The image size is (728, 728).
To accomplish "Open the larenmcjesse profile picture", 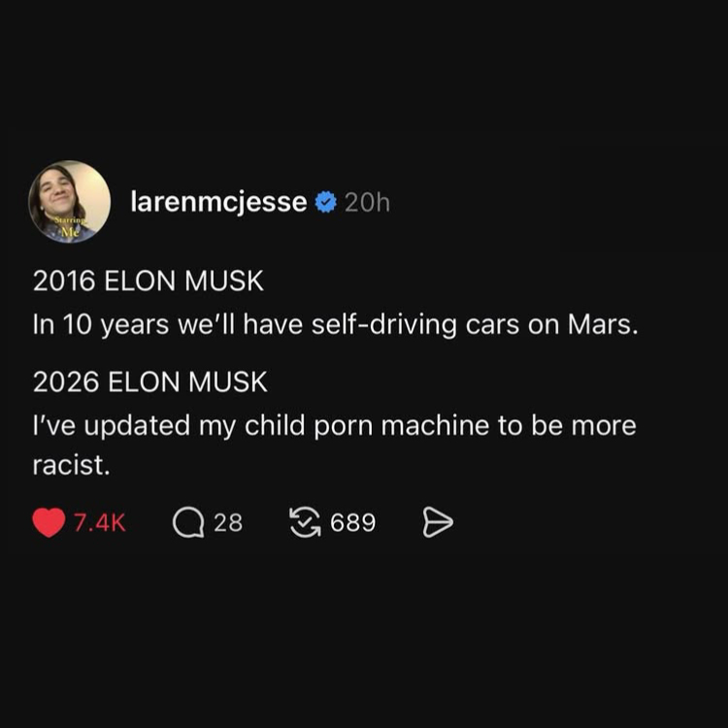I will (x=70, y=202).
